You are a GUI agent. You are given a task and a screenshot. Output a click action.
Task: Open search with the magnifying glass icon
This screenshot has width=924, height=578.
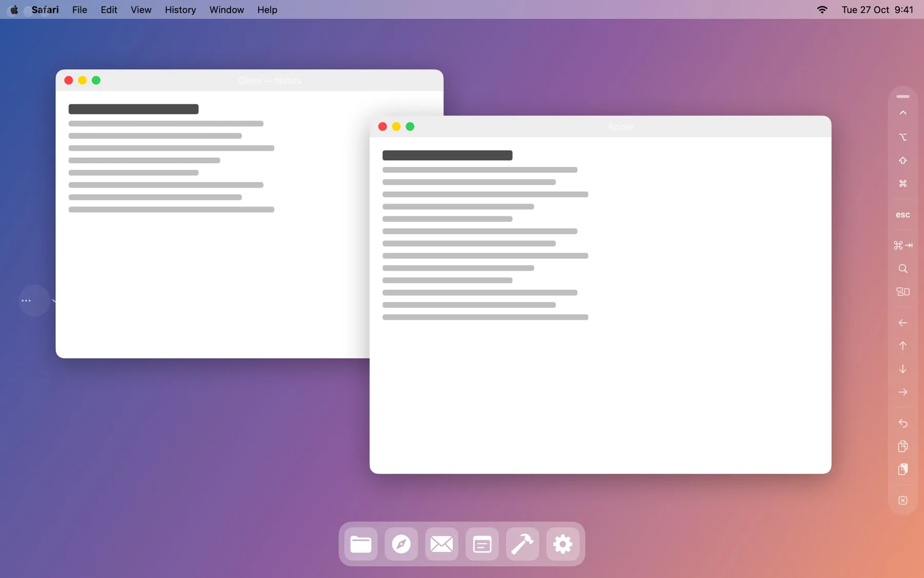coord(903,269)
